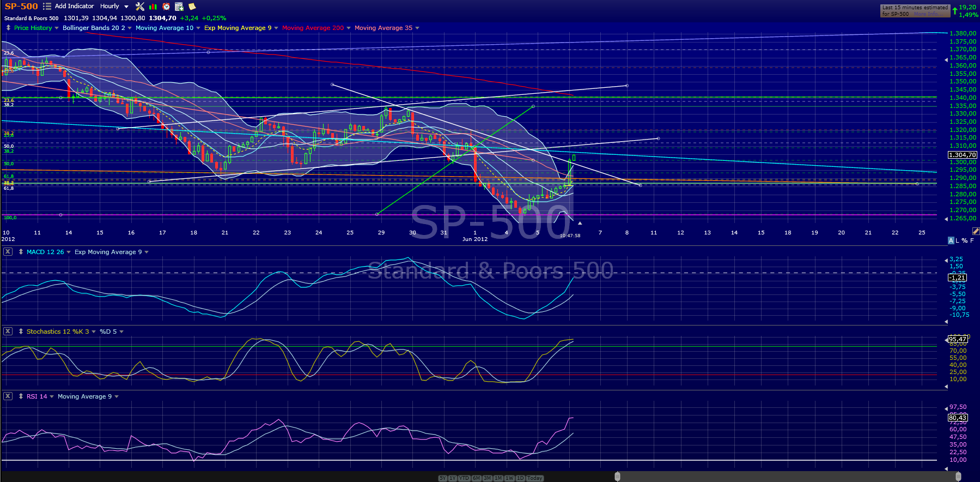Viewport: 980px width, 482px height.
Task: Select the 1M time range
Action: click(x=498, y=478)
